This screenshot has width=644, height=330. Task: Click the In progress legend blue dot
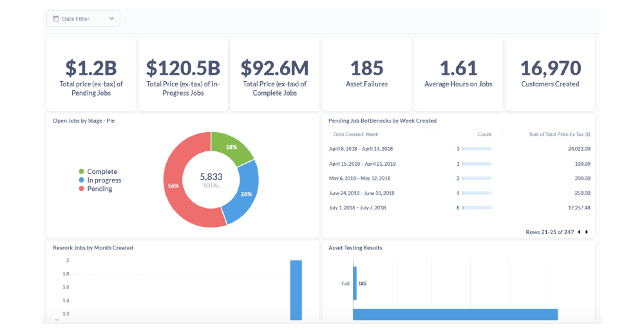coord(81,180)
